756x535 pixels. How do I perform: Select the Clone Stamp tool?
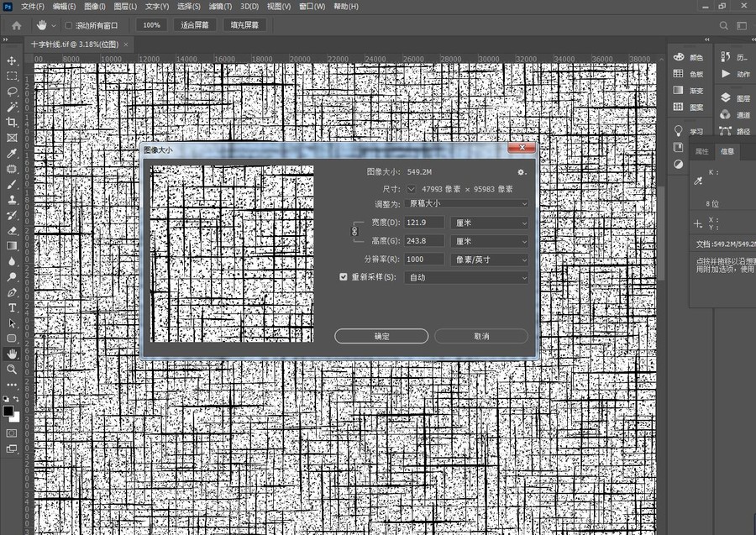click(x=12, y=200)
